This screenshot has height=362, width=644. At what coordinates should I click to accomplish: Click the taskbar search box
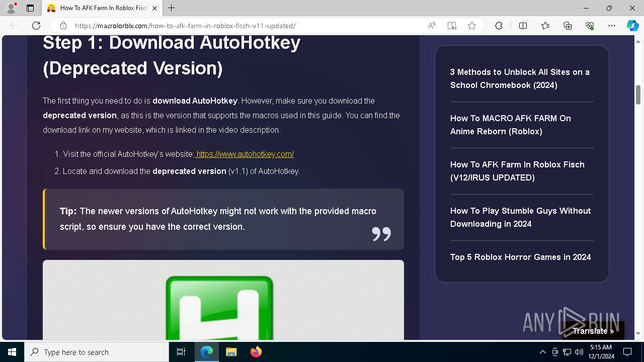97,352
